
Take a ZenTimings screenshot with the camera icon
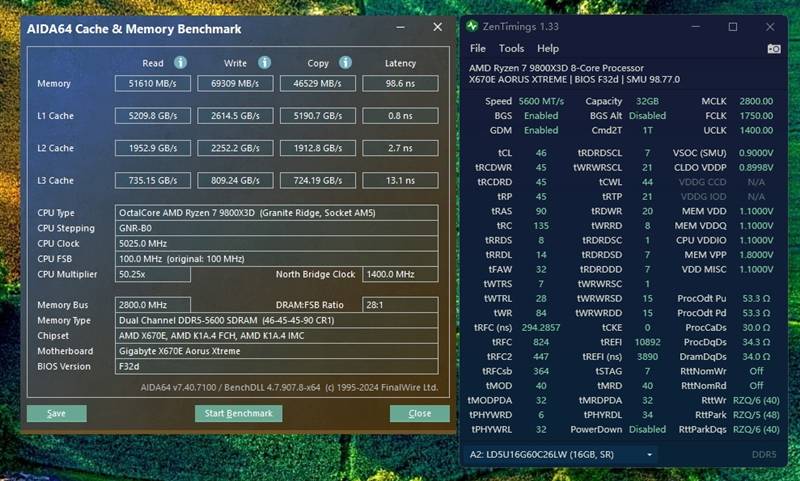point(774,49)
